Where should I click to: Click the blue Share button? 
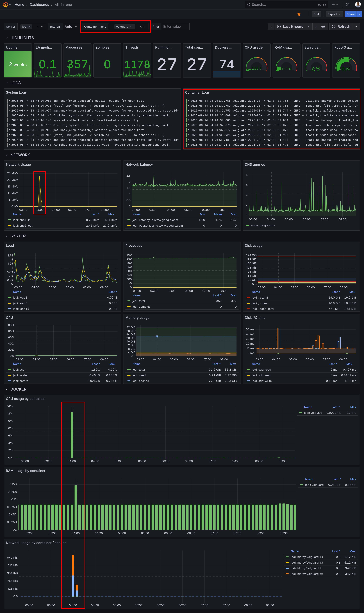click(x=350, y=14)
